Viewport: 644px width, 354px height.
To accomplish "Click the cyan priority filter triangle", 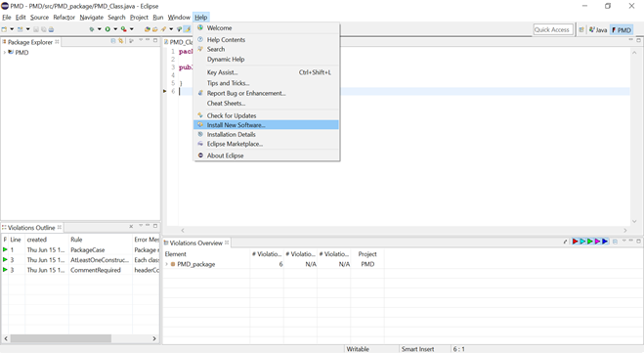I will [582, 242].
